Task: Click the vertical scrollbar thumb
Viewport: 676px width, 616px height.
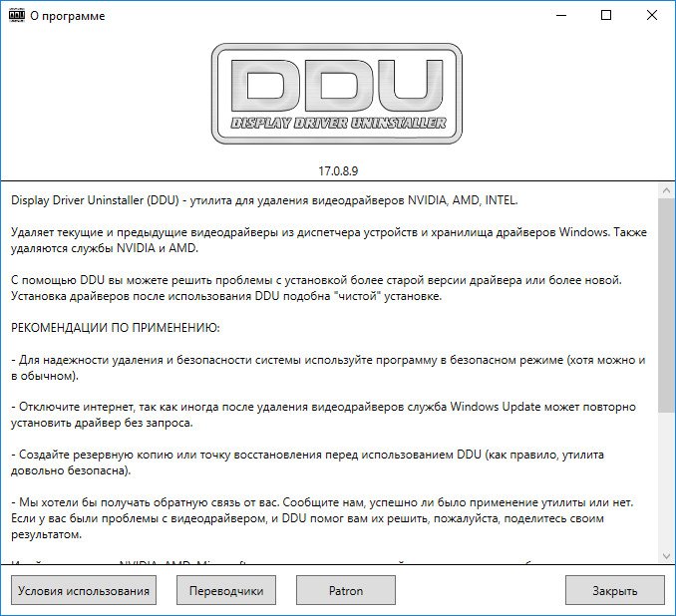Action: (x=666, y=305)
